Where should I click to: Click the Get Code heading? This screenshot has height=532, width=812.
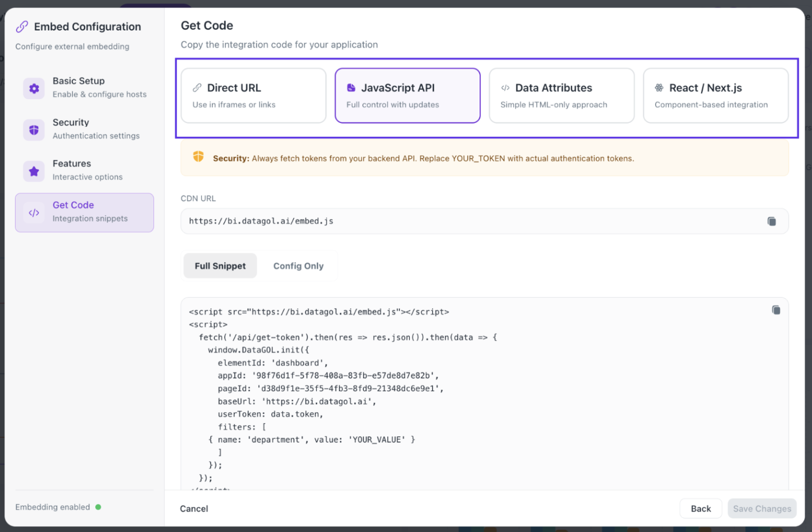(207, 25)
